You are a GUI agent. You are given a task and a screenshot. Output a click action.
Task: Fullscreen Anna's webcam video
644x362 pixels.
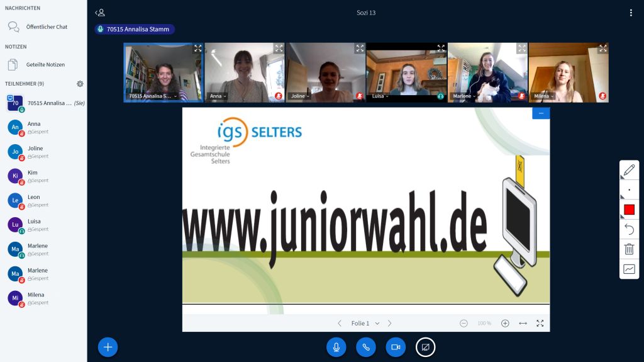point(279,48)
